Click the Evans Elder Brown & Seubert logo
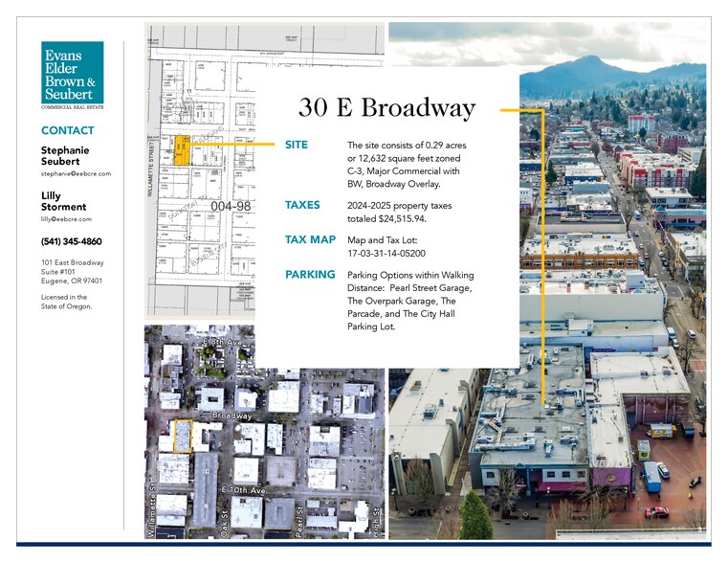 click(x=73, y=76)
